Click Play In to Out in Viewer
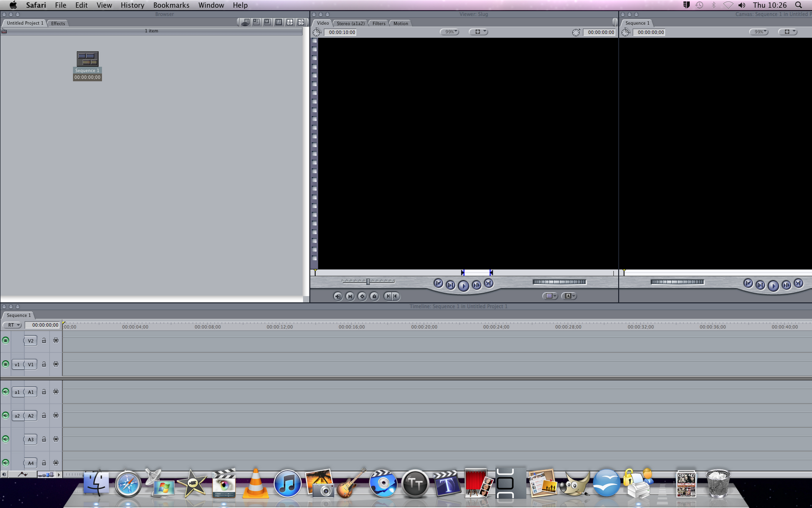Image resolution: width=812 pixels, height=508 pixels. (451, 285)
